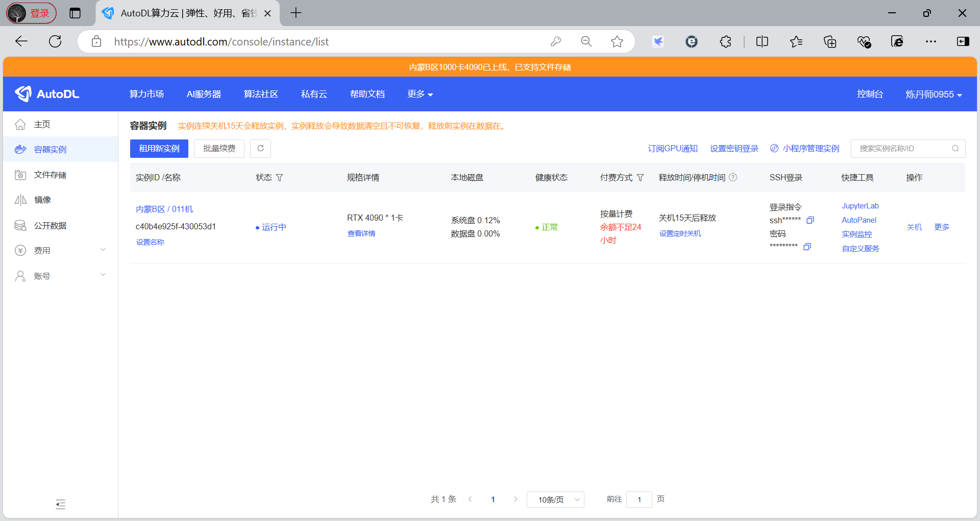
Task: Open 算力市场 in top navigation
Action: 146,94
